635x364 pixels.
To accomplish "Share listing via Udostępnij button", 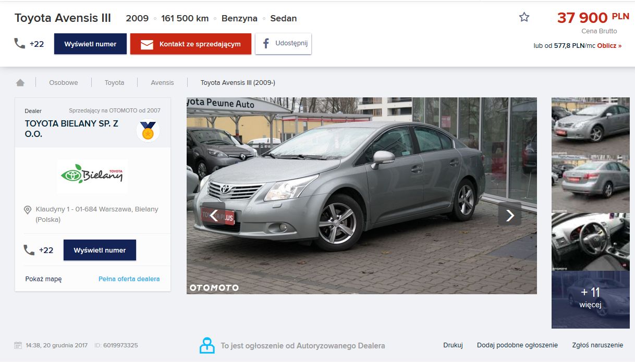I will 283,44.
